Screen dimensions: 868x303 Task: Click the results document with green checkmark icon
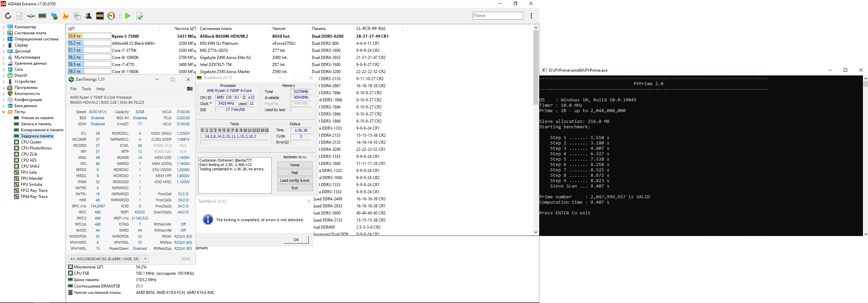(x=140, y=16)
